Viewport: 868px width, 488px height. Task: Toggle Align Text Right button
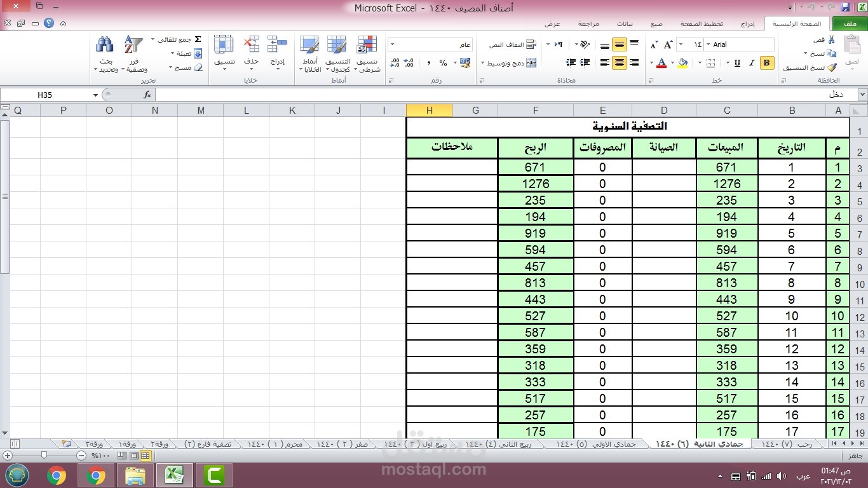point(634,62)
